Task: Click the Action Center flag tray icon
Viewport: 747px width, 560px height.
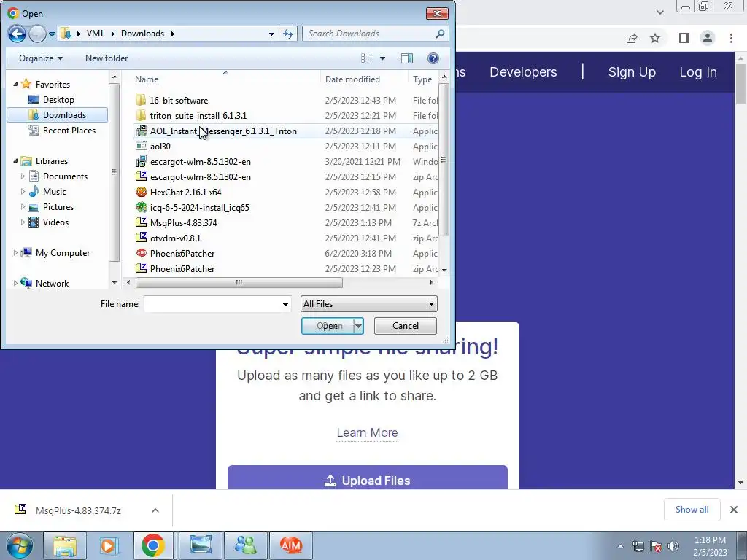Action: pos(656,546)
